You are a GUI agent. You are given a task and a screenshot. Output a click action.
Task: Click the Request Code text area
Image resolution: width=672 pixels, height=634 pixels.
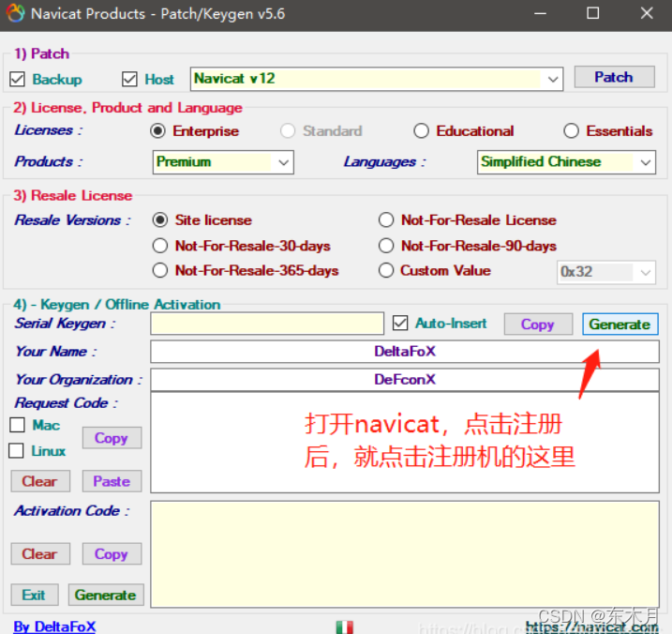click(x=405, y=443)
